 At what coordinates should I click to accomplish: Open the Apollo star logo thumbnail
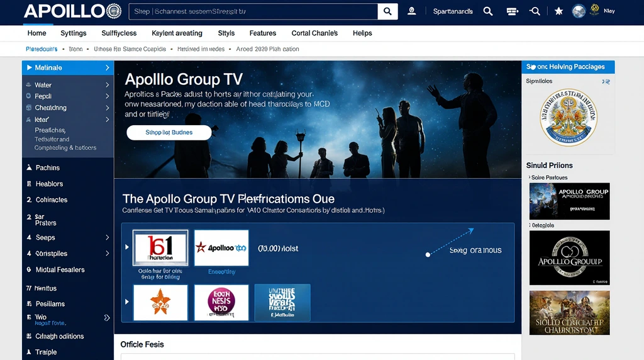pyautogui.click(x=221, y=248)
